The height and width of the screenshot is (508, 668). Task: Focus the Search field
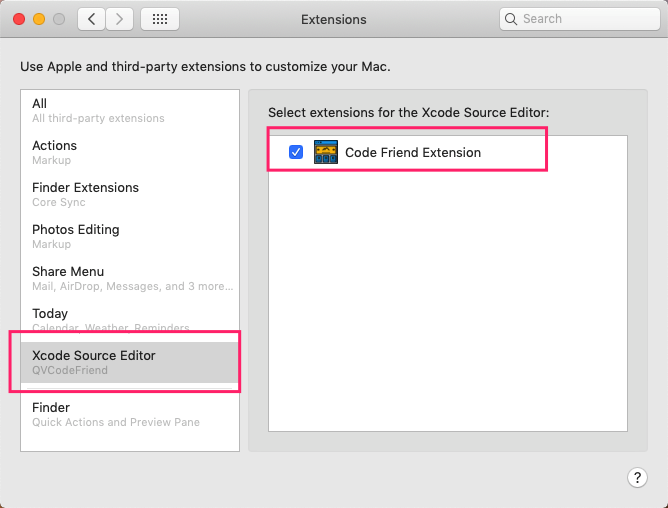(x=579, y=19)
